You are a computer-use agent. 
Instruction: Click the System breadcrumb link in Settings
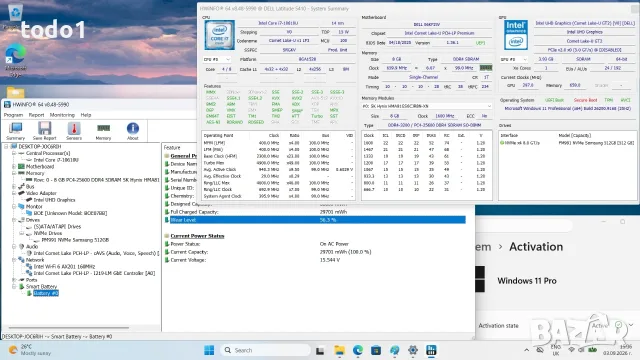483,247
